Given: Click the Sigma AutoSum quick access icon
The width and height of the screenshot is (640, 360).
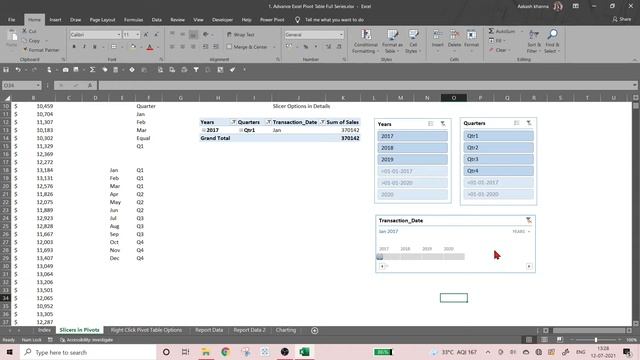Looking at the screenshot, I should click(92, 70).
